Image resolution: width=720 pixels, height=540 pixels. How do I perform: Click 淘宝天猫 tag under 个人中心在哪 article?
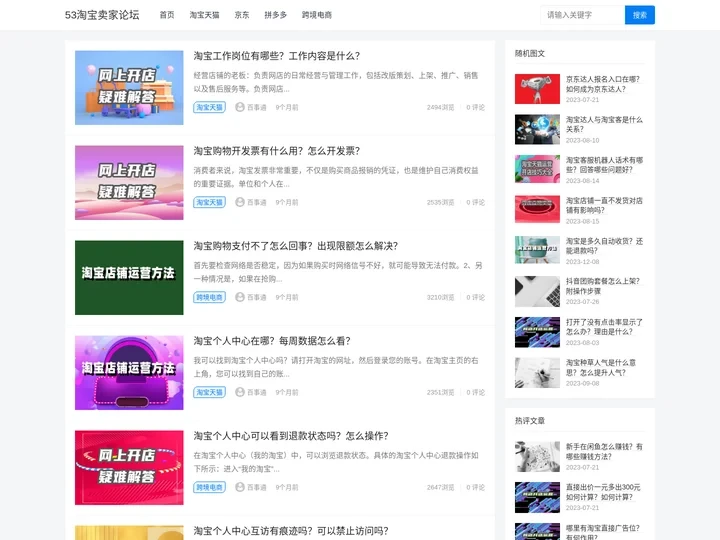click(209, 393)
